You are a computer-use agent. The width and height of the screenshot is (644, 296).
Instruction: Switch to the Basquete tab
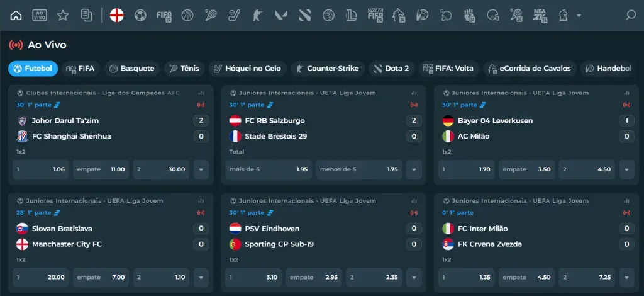131,69
